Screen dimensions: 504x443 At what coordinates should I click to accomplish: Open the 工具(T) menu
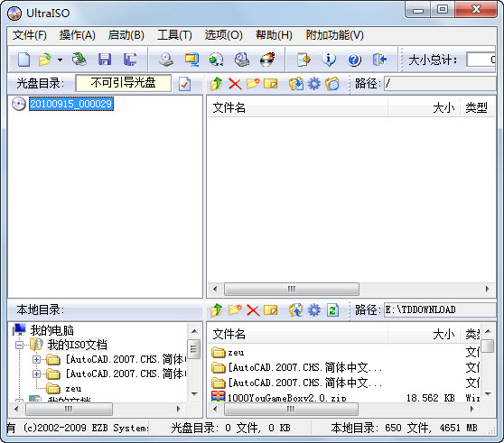174,35
